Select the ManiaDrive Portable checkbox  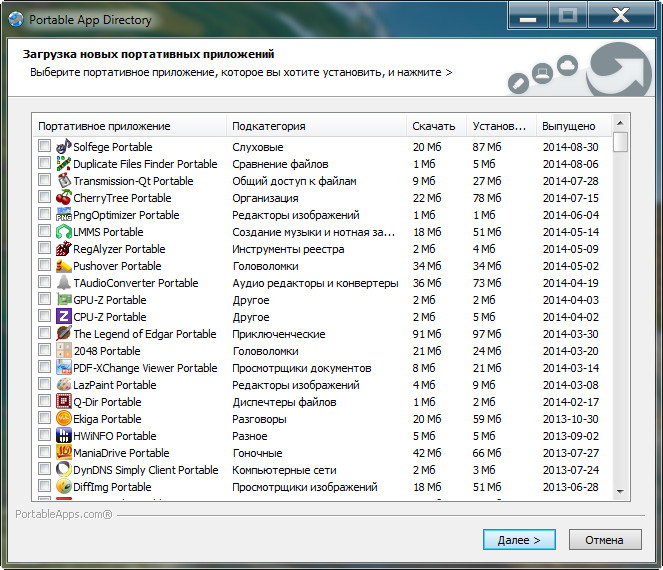pos(44,453)
